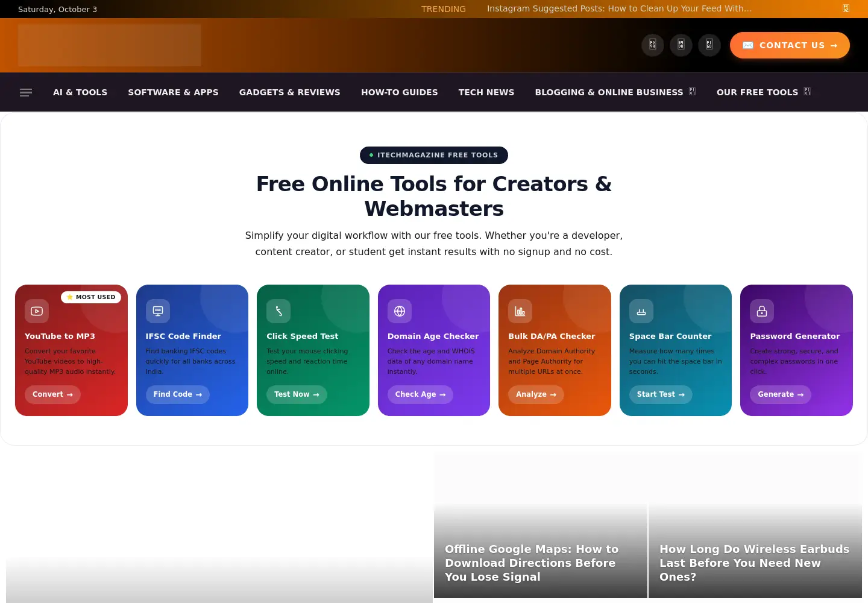The image size is (868, 603).
Task: Click the Test Now button
Action: 297,394
